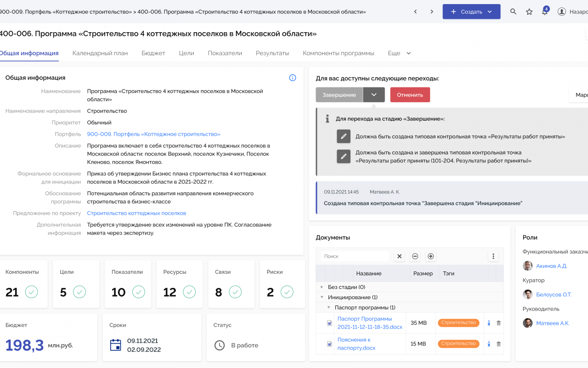The height and width of the screenshot is (368, 588).
Task: Click Строительство tag on Паспорт Программы row
Action: click(458, 323)
